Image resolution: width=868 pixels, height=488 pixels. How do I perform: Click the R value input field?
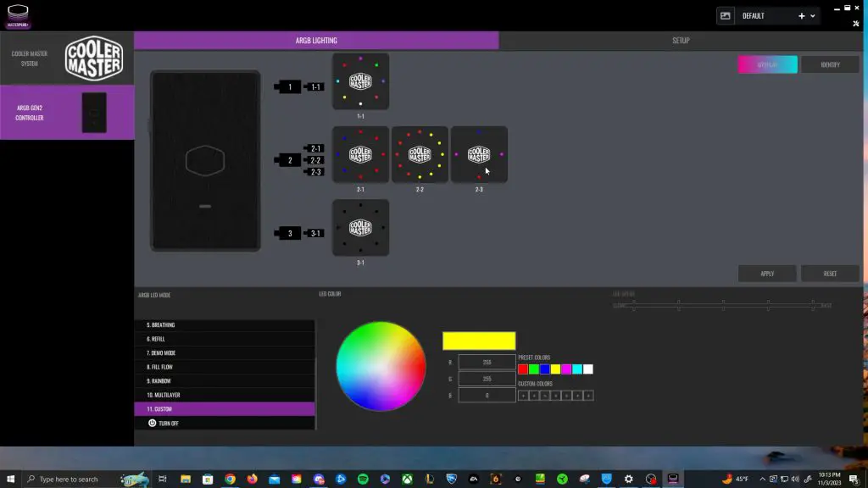click(x=486, y=362)
